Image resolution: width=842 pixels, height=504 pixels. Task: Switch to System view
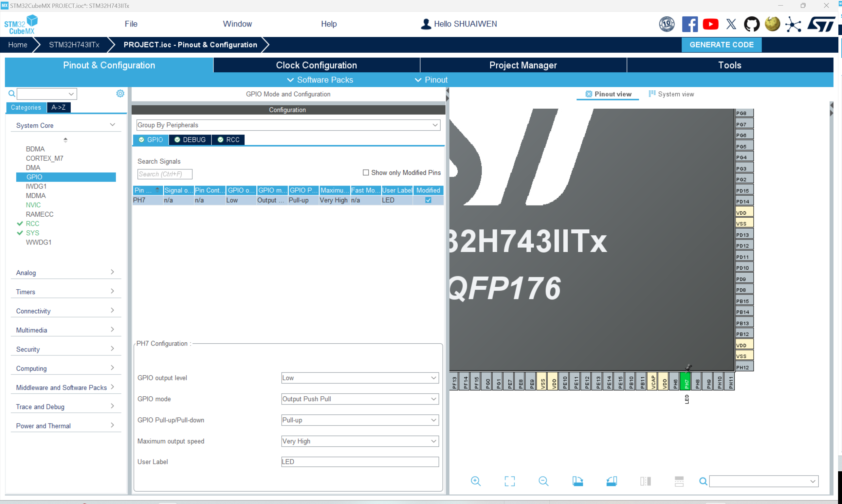tap(671, 94)
